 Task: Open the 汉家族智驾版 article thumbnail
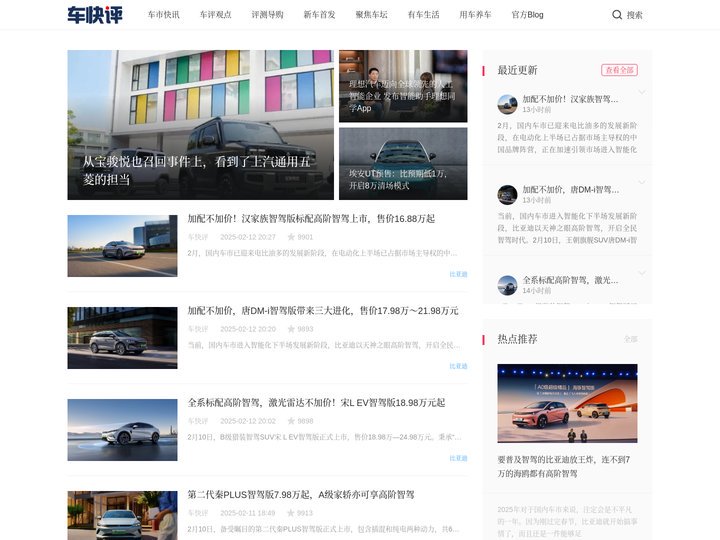(122, 246)
